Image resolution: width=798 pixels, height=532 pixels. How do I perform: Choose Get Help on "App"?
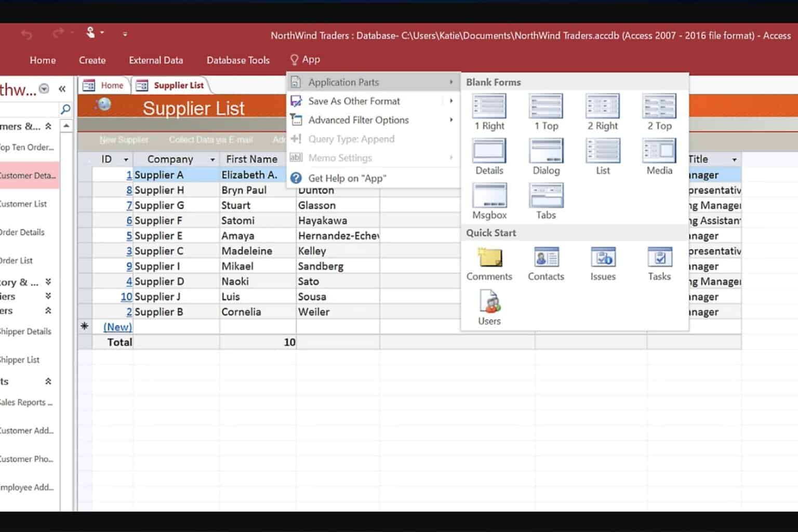point(373,178)
